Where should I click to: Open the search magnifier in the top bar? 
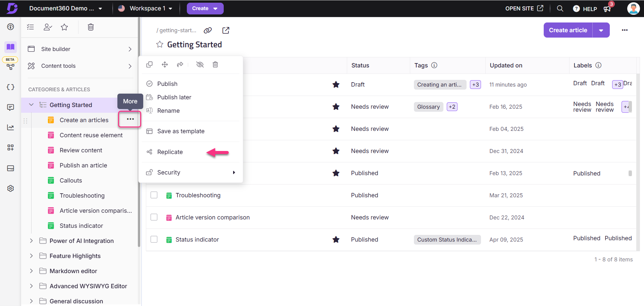coord(560,8)
